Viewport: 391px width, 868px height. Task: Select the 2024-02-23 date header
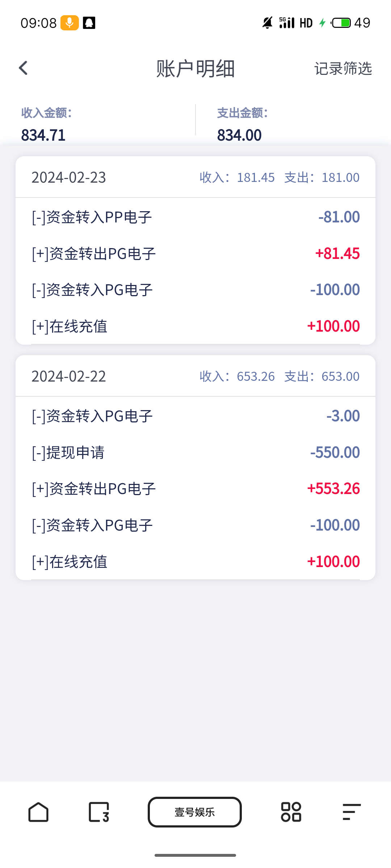69,178
